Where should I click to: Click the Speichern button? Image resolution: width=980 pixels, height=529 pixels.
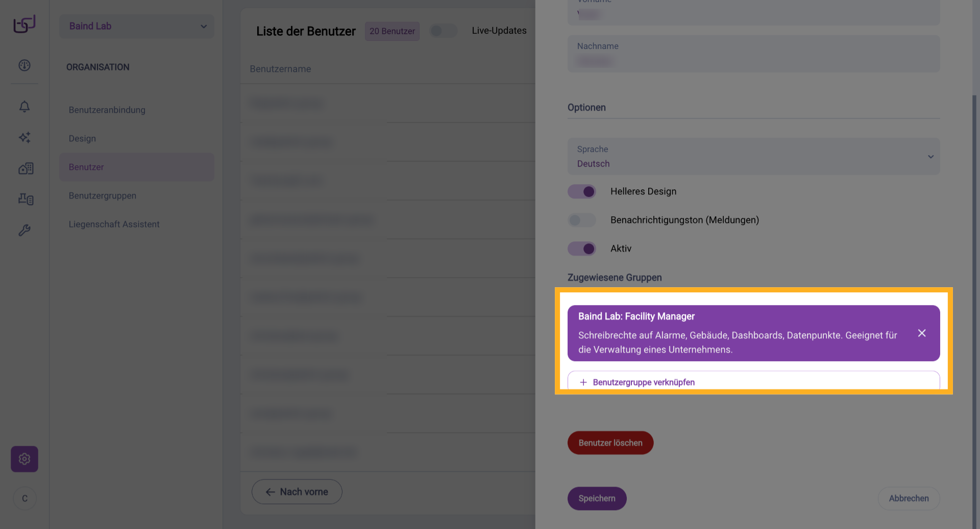point(597,498)
